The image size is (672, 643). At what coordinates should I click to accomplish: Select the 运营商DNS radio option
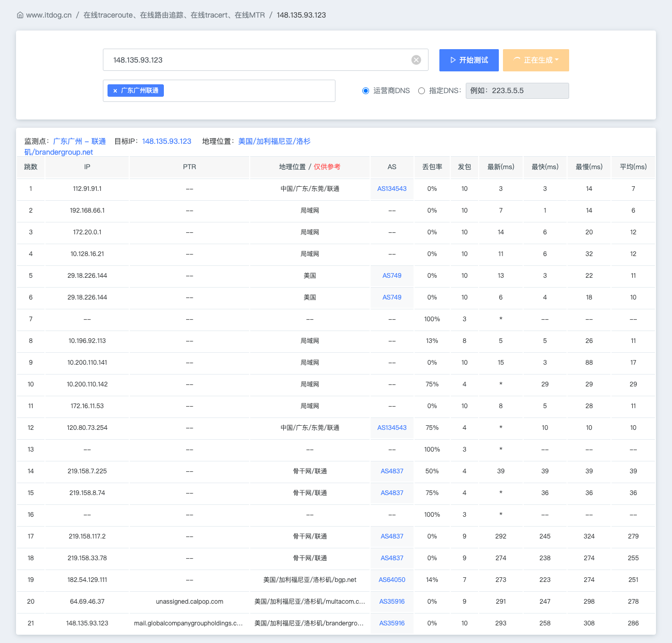point(366,91)
